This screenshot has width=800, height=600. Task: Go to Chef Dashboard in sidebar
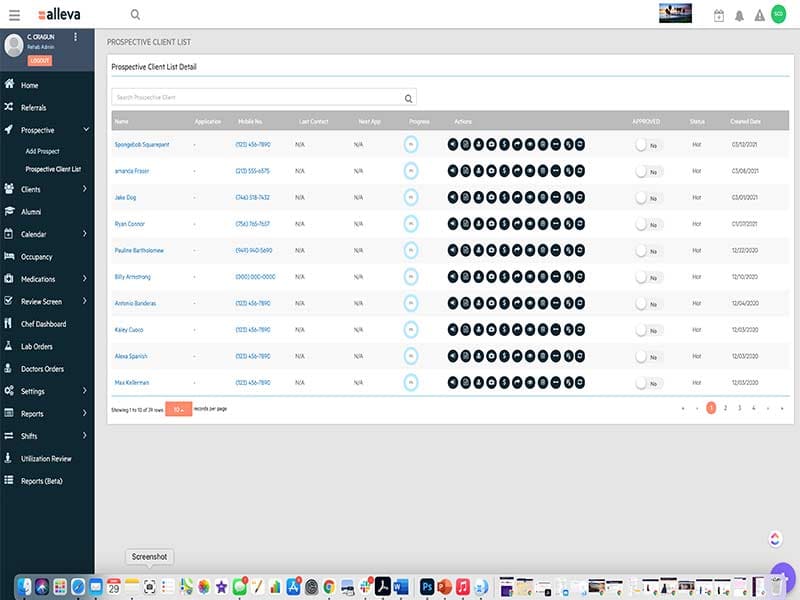pos(43,324)
